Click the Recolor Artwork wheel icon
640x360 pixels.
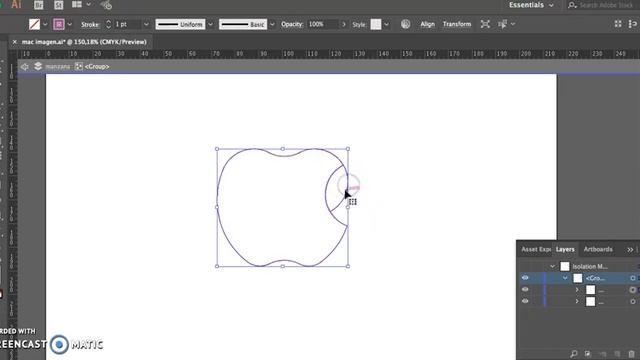[x=405, y=24]
